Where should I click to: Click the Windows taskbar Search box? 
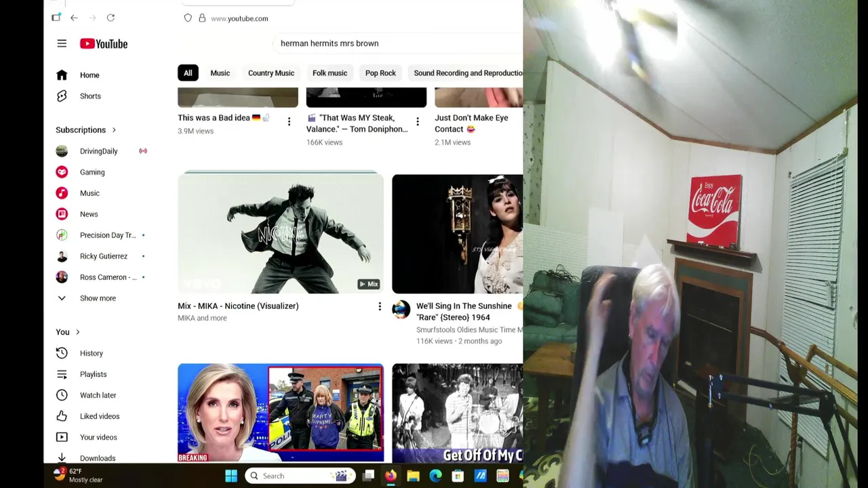point(300,476)
